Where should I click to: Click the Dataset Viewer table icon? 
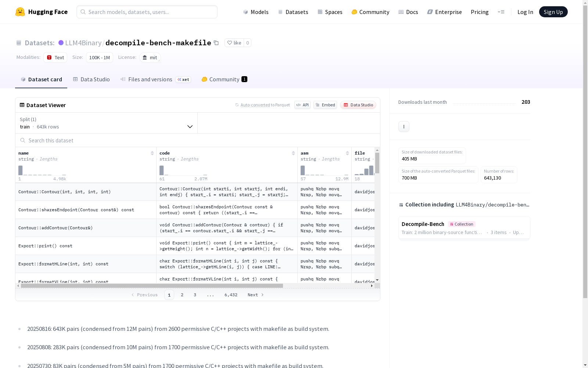pyautogui.click(x=22, y=105)
